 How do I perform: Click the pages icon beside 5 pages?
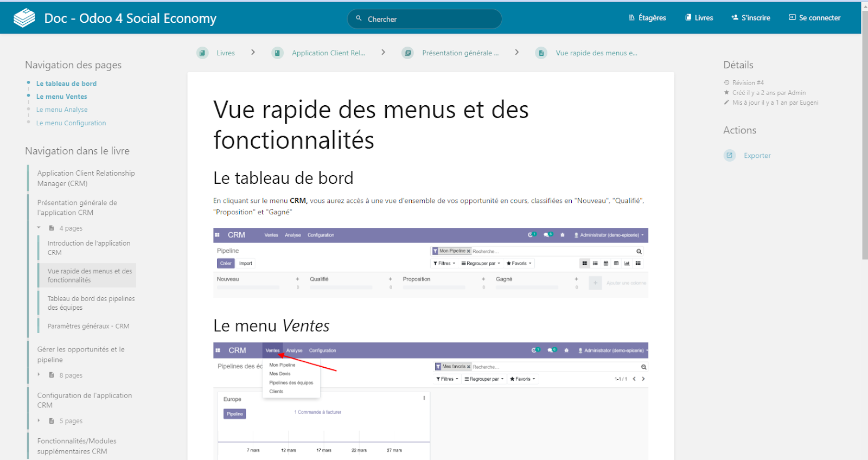[52, 421]
